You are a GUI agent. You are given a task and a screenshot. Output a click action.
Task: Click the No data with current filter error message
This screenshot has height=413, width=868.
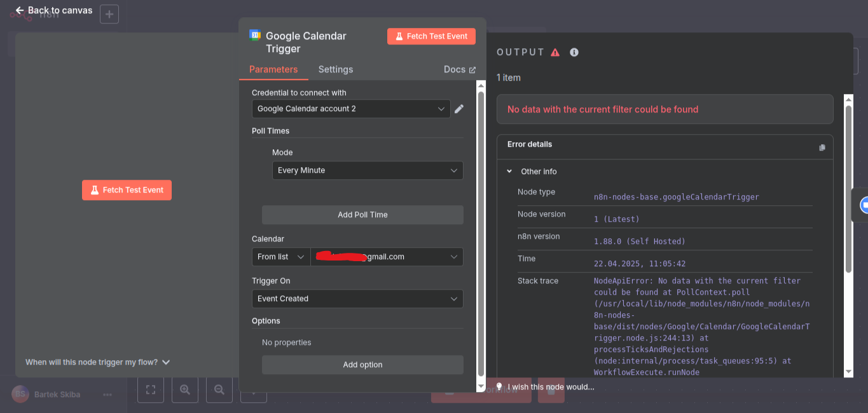[603, 109]
